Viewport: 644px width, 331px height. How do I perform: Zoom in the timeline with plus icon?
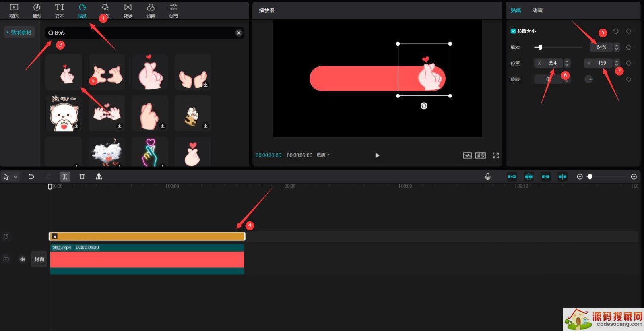(x=634, y=177)
